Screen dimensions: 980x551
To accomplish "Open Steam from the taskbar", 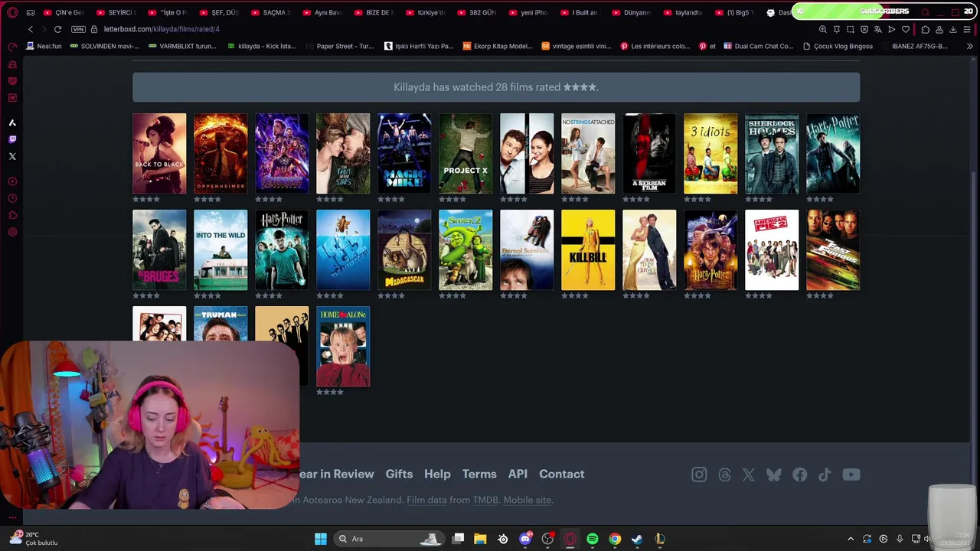I will click(637, 539).
